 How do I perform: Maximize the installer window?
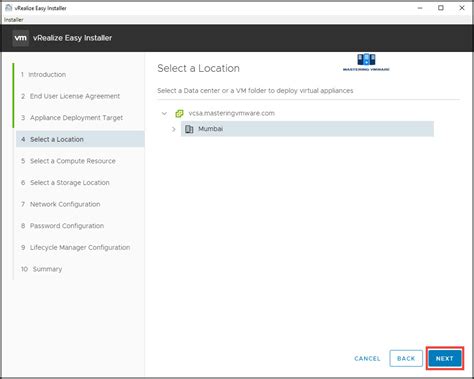(441, 8)
